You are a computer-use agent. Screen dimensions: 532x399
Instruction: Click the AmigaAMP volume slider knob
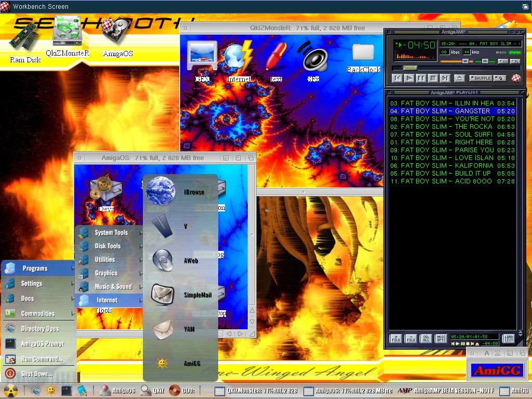click(x=465, y=61)
